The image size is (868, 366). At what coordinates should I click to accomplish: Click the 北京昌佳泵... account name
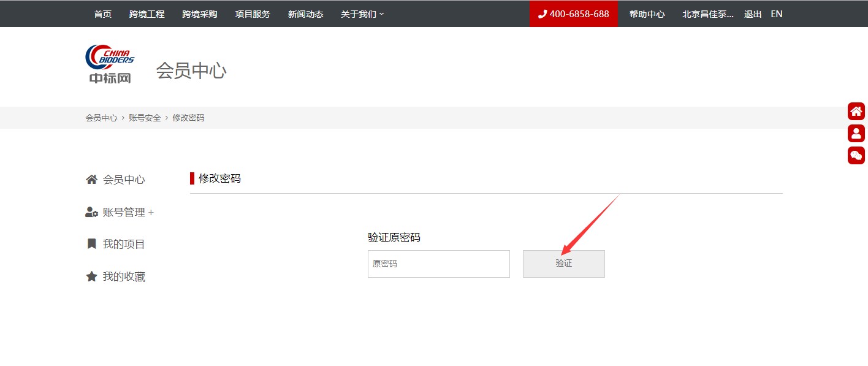708,14
